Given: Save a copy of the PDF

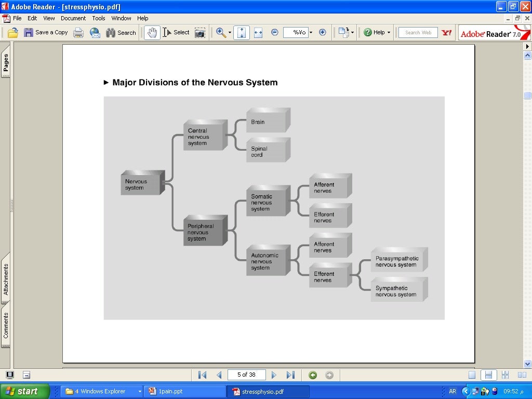Looking at the screenshot, I should pos(46,33).
